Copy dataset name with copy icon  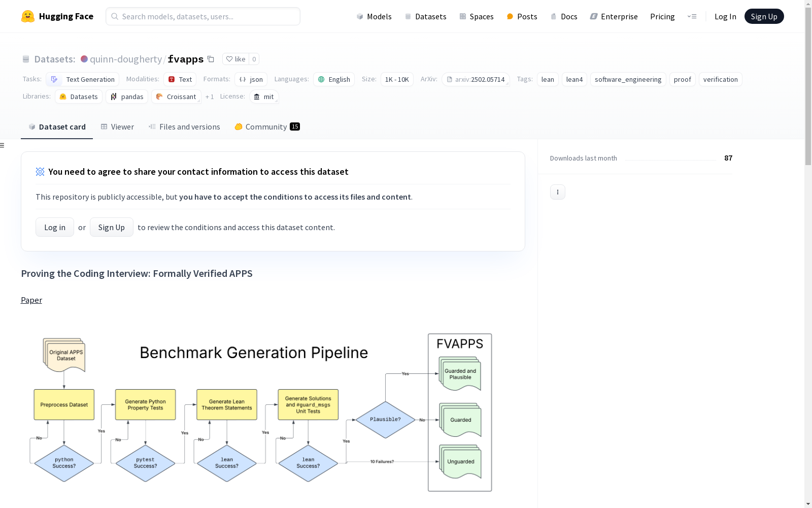pyautogui.click(x=211, y=59)
